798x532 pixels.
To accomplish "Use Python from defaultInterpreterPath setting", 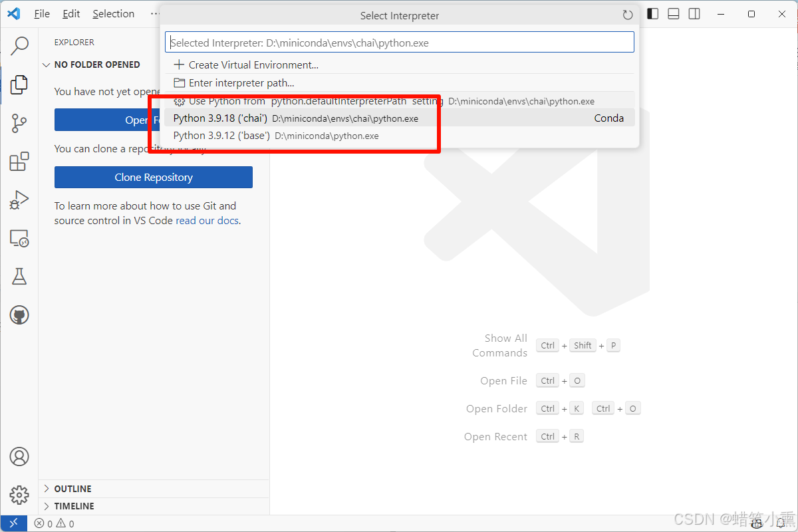I will coord(400,101).
